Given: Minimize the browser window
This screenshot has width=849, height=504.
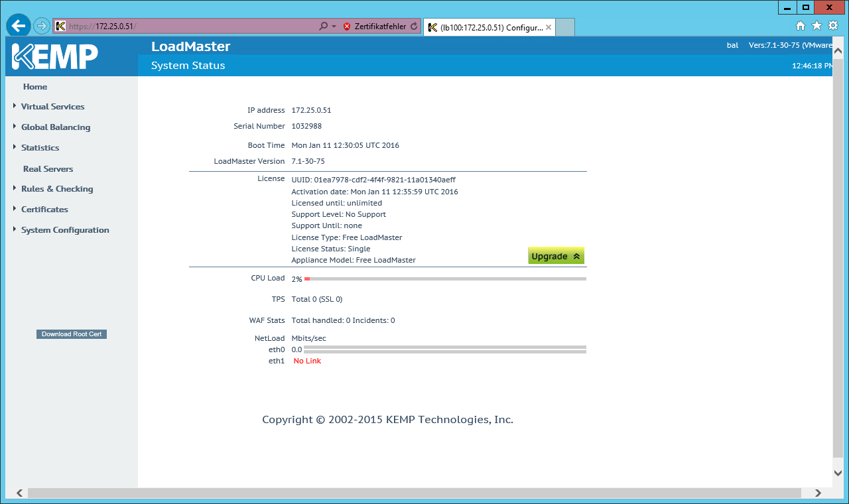Looking at the screenshot, I should point(787,7).
